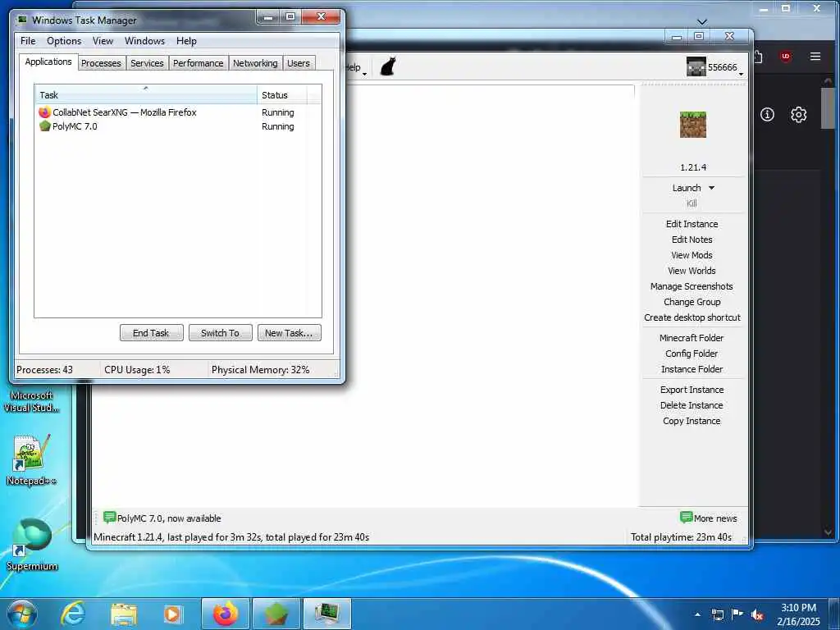
Task: Click the PolyMC icon in task list
Action: (44, 126)
